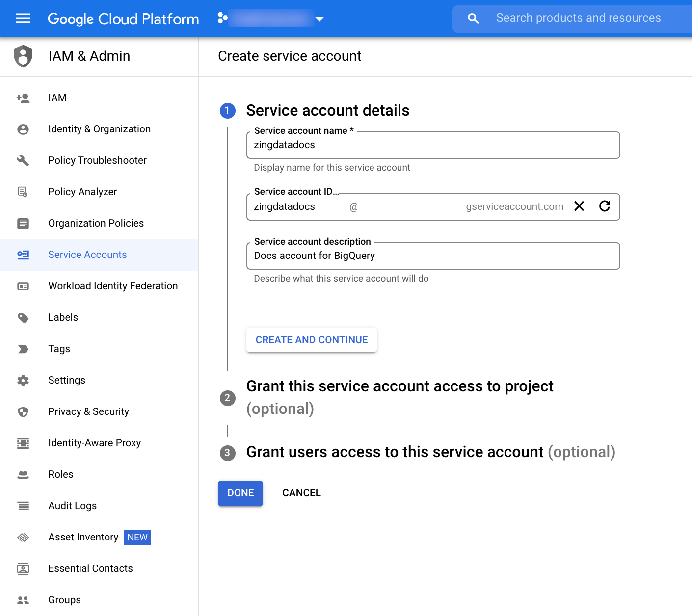692x616 pixels.
Task: Click the Privacy & Security shield icon
Action: tap(23, 412)
